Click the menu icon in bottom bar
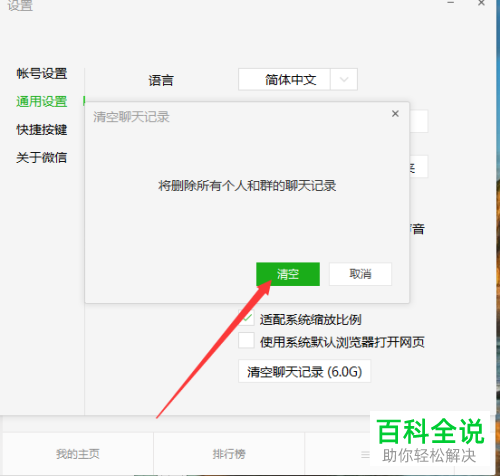Screen dimensions: 500x476 365,454
